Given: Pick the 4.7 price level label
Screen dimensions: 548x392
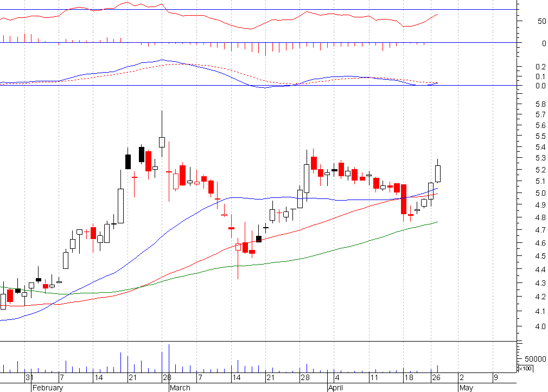Looking at the screenshot, I should (x=540, y=230).
